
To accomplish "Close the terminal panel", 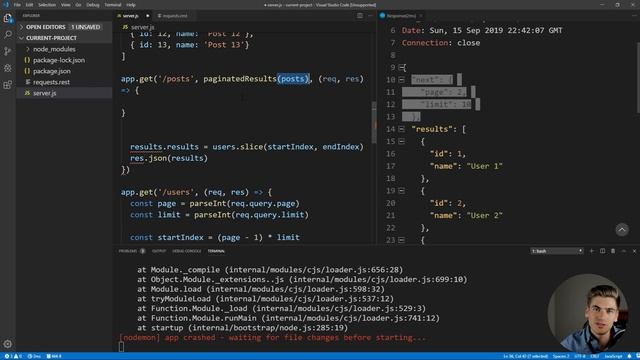I will (x=634, y=251).
